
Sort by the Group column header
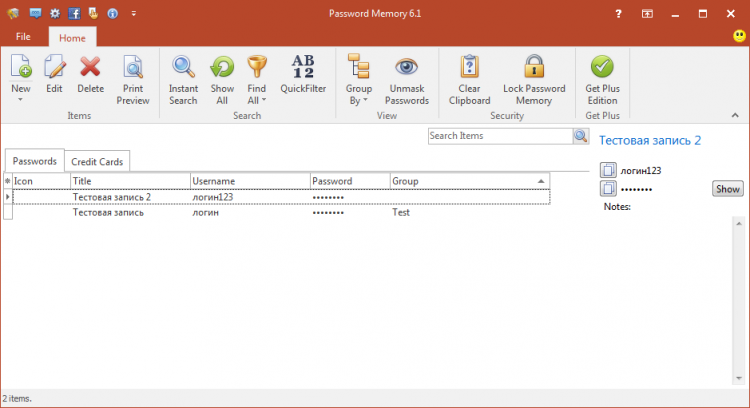pyautogui.click(x=470, y=181)
